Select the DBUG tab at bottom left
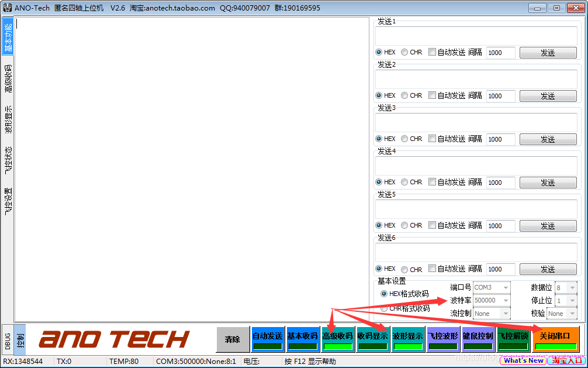This screenshot has width=588, height=368. pos(8,341)
